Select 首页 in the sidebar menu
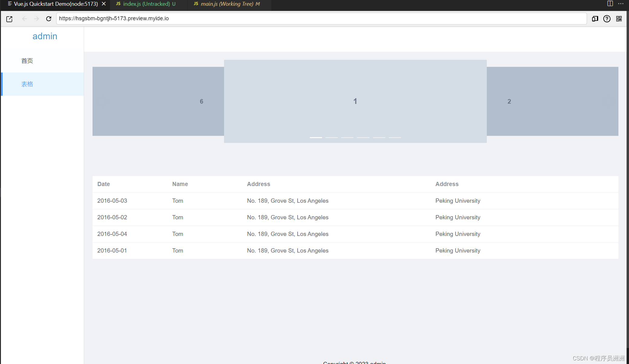629x364 pixels. (x=27, y=61)
